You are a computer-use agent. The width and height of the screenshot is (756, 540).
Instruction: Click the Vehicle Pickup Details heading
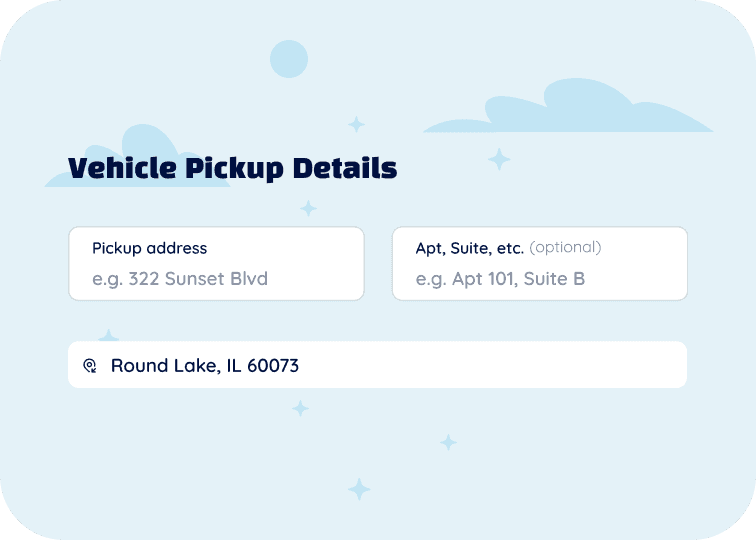click(232, 168)
